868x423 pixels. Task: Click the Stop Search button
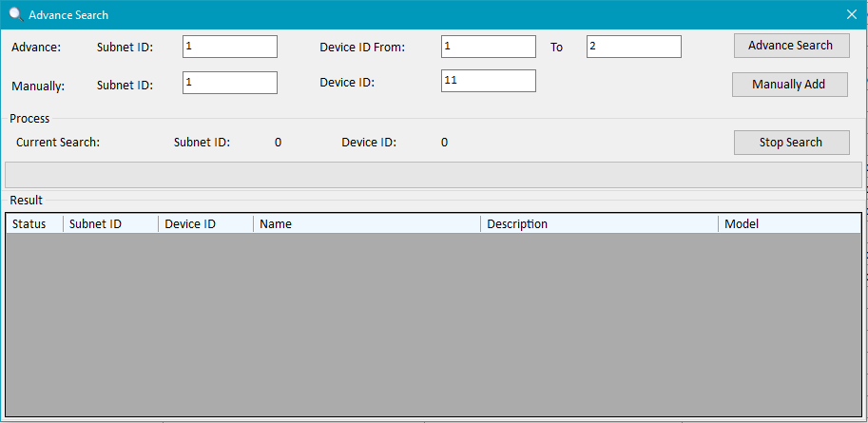pos(792,143)
